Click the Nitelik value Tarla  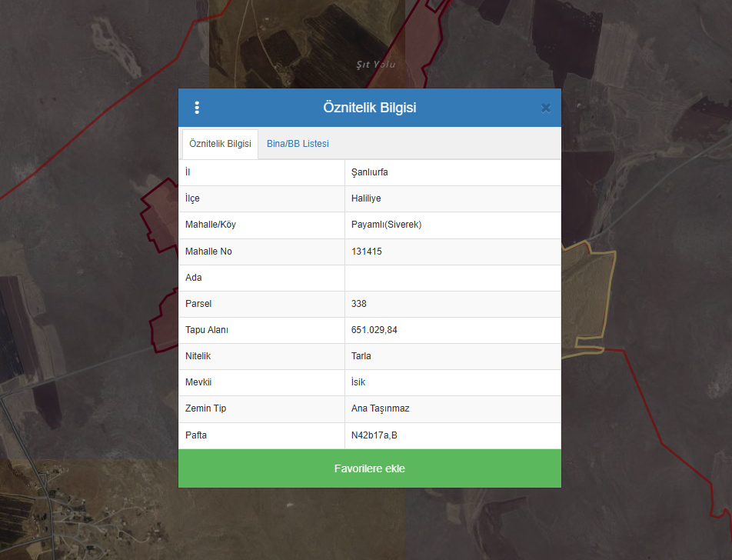point(361,356)
